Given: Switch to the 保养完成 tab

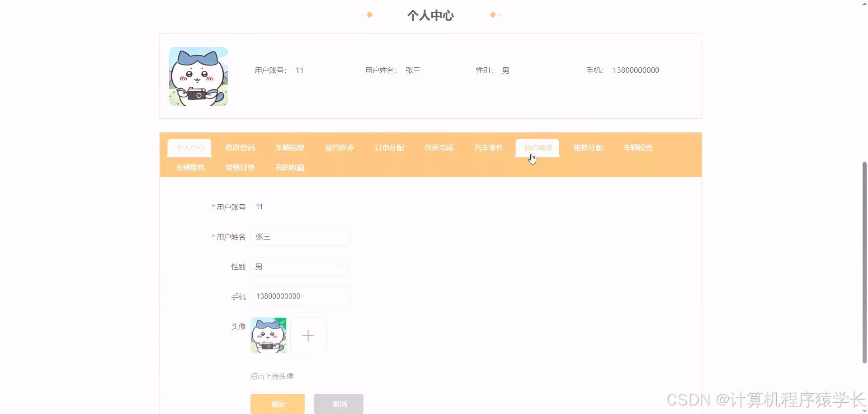Looking at the screenshot, I should [439, 147].
